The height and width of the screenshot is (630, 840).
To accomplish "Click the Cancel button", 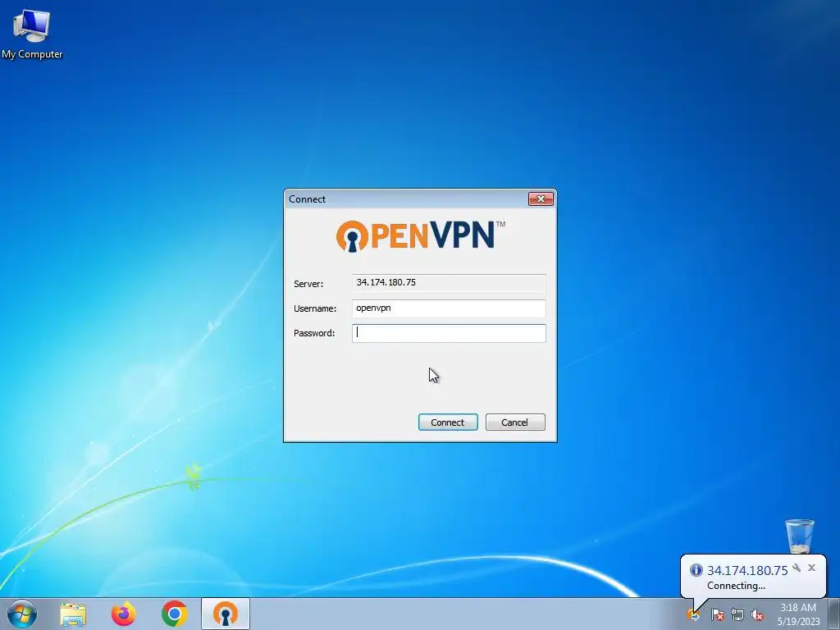I will pos(515,422).
